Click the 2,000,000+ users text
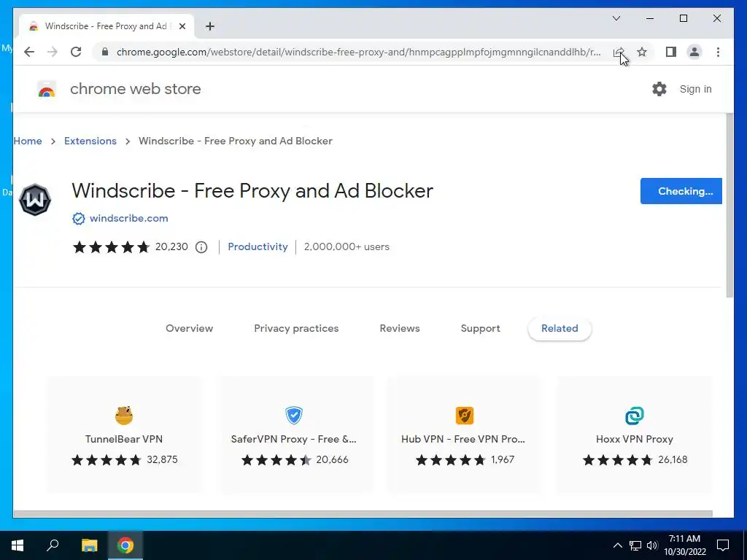 tap(347, 246)
